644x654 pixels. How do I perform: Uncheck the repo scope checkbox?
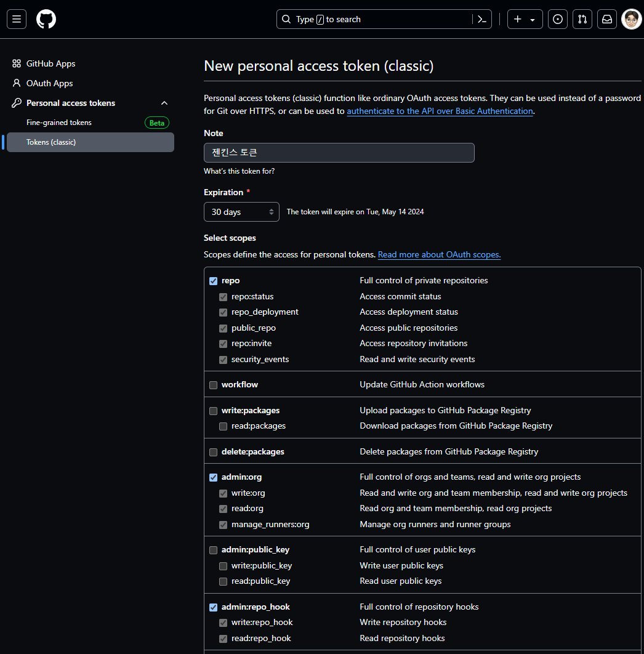coord(214,281)
